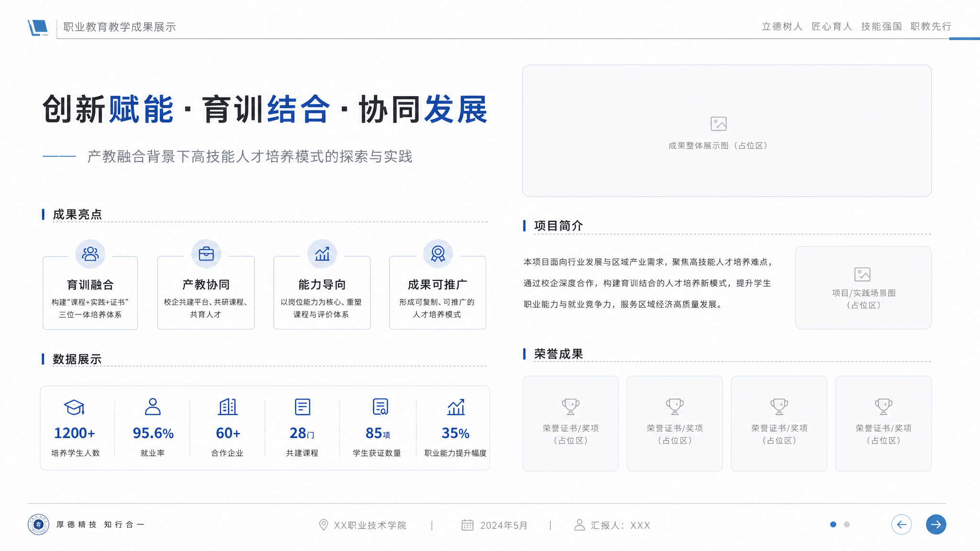Click the graduation cap icon above 1200+
The image size is (980, 551).
click(x=75, y=407)
